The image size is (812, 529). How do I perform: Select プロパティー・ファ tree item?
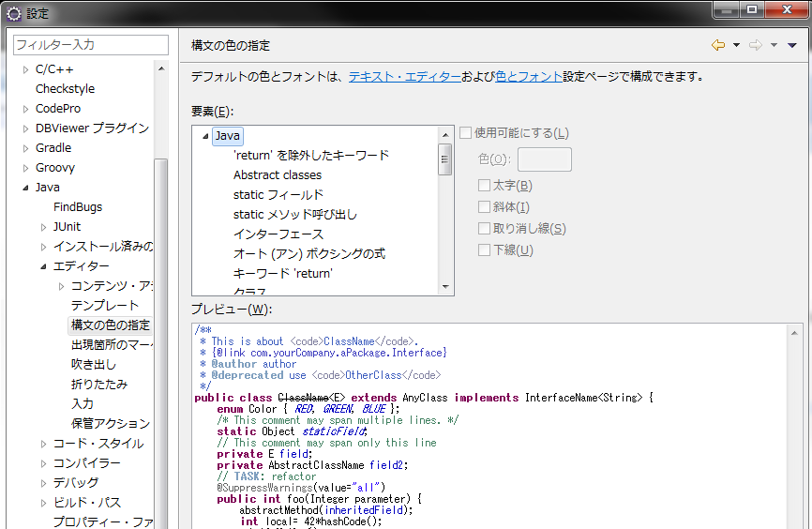pyautogui.click(x=103, y=521)
